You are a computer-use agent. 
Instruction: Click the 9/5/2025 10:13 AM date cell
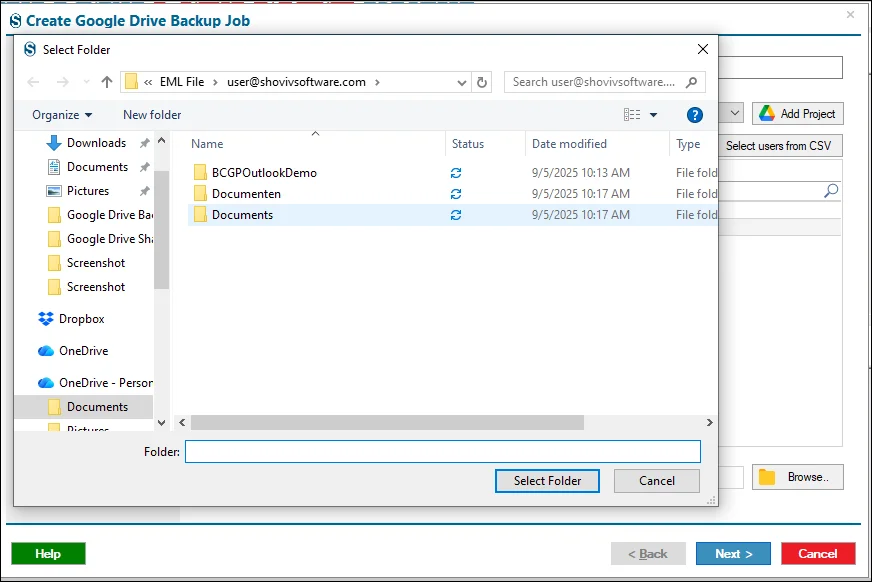581,173
